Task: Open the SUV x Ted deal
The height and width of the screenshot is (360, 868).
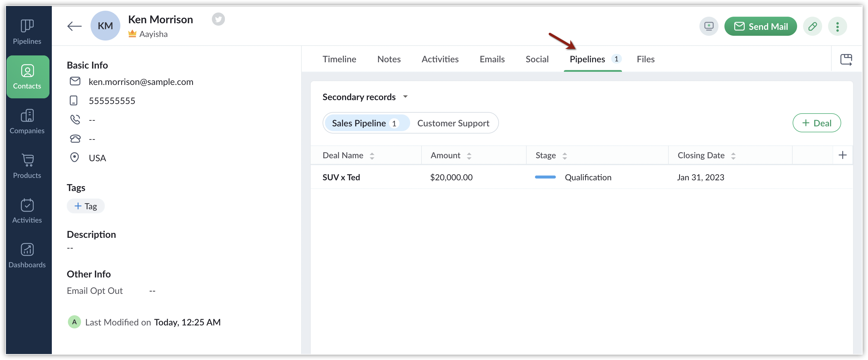Action: coord(341,177)
